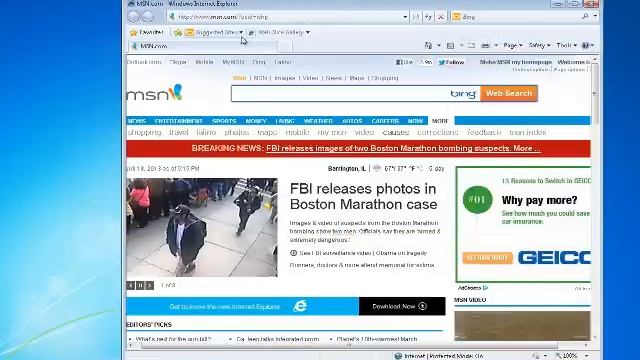The image size is (640, 360).
Task: Click the magnifier search icon in toolbar
Action: pos(585,16)
